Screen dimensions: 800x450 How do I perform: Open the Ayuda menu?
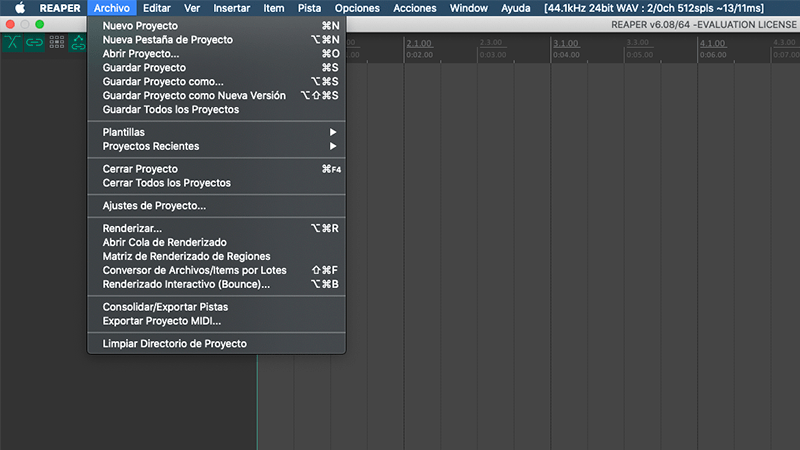pyautogui.click(x=515, y=8)
